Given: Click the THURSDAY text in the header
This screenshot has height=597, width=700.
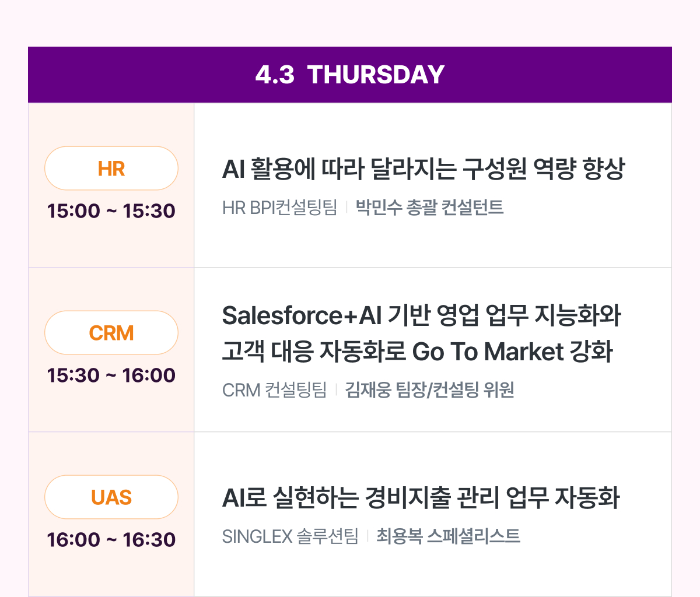Looking at the screenshot, I should [376, 75].
